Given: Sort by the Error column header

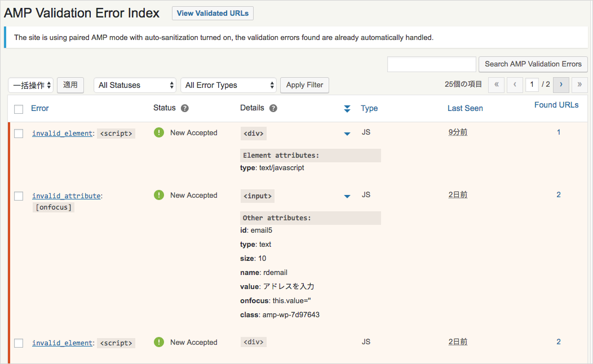Looking at the screenshot, I should coord(39,109).
